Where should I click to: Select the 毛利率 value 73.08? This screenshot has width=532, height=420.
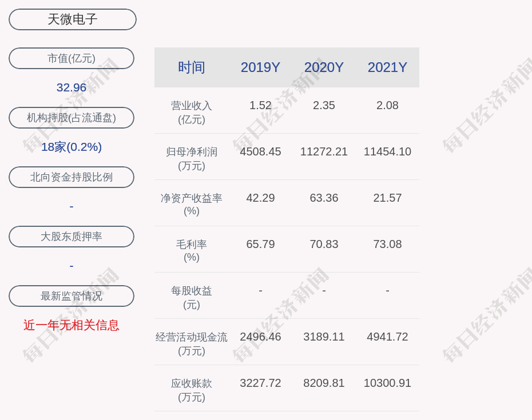point(387,244)
